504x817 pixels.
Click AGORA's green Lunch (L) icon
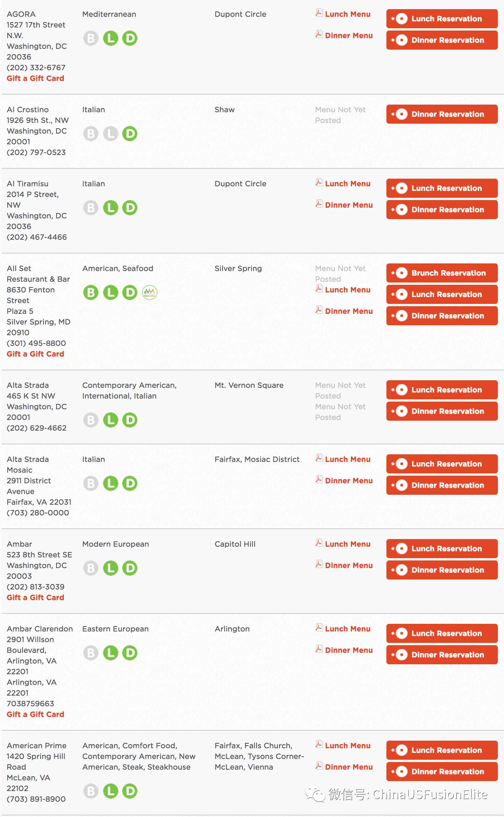point(111,38)
